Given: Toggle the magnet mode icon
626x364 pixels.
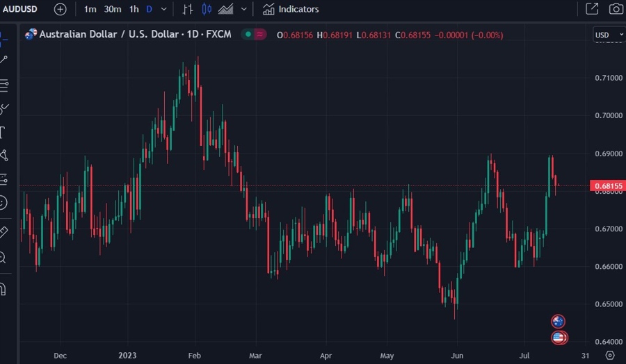Looking at the screenshot, I should pyautogui.click(x=3, y=289).
